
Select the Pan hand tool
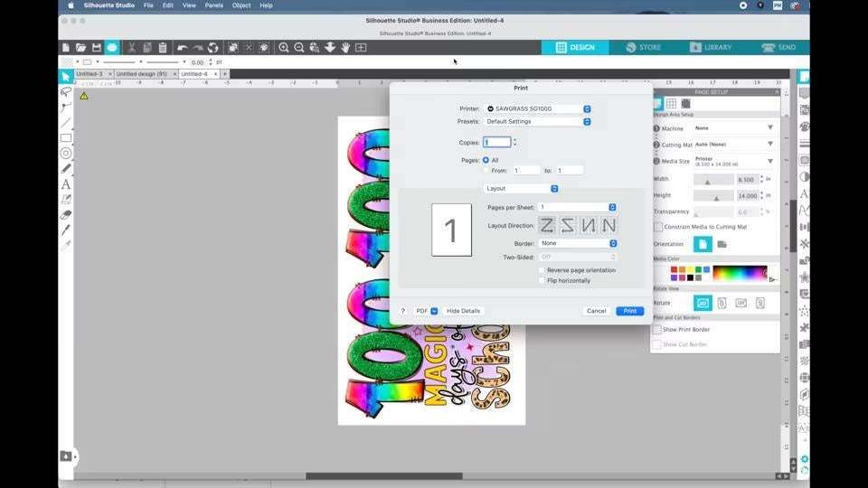345,47
